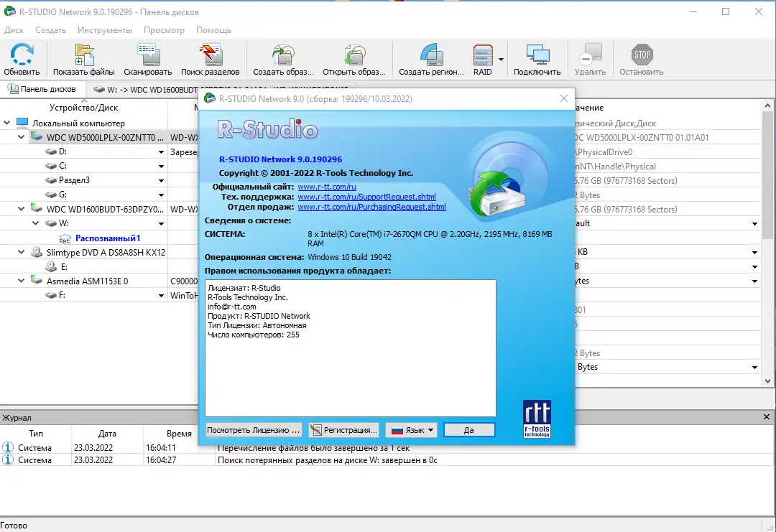Screen dimensions: 776x532
Task: Open the Создать menu
Action: coord(50,30)
